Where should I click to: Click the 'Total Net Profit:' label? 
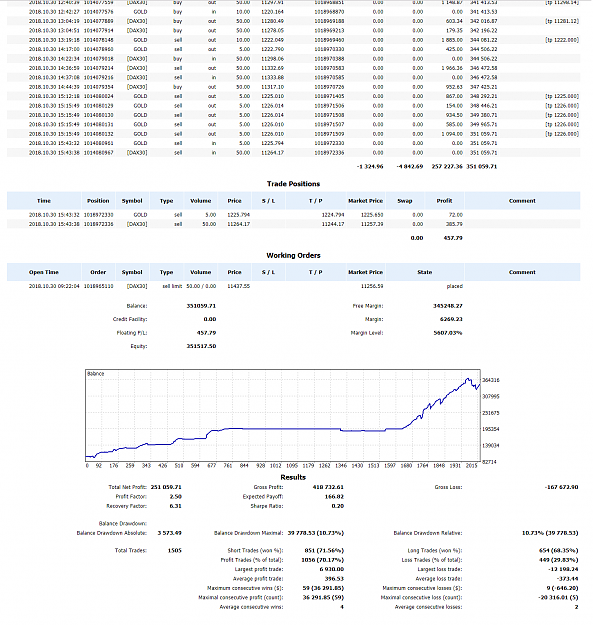(x=128, y=487)
